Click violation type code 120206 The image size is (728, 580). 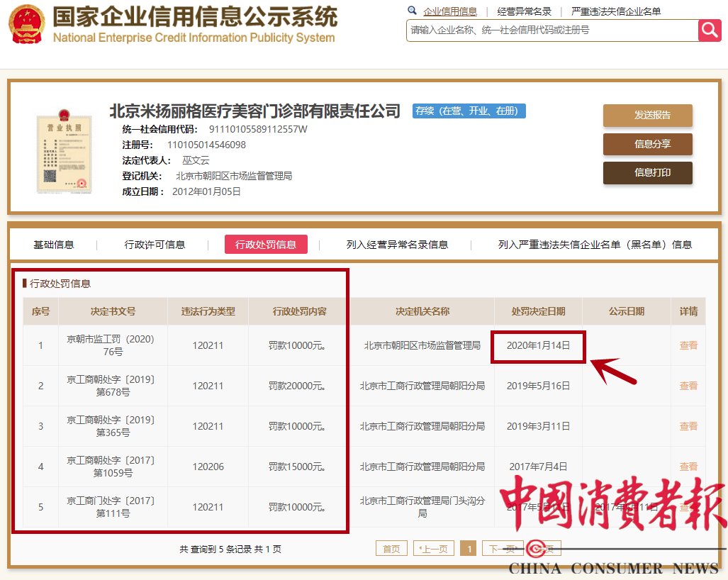(208, 467)
